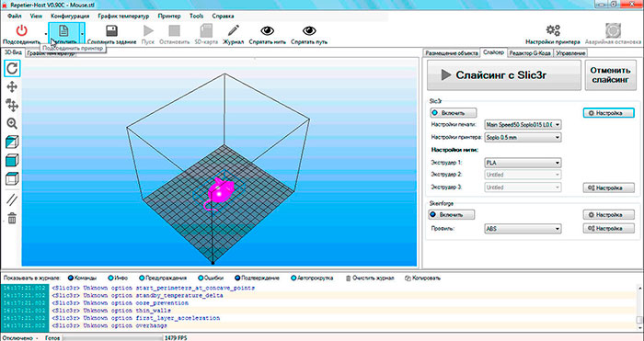
Task: Open Printer settings gears icon
Action: coord(553,30)
